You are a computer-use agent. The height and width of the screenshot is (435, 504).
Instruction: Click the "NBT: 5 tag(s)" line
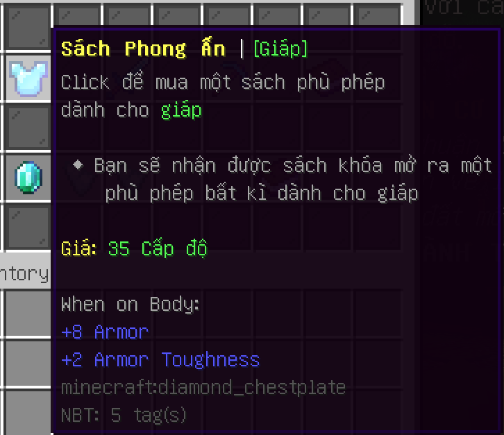[124, 416]
